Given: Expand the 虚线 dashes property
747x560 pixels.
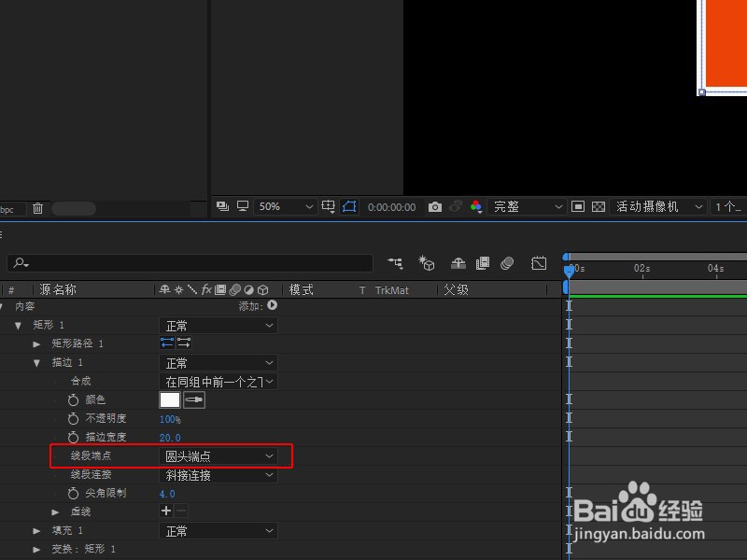Looking at the screenshot, I should 55,511.
